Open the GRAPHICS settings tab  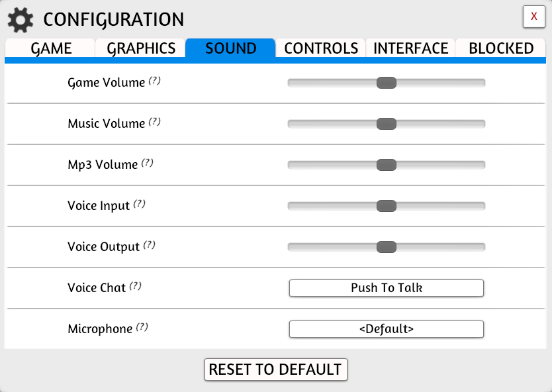tap(140, 48)
